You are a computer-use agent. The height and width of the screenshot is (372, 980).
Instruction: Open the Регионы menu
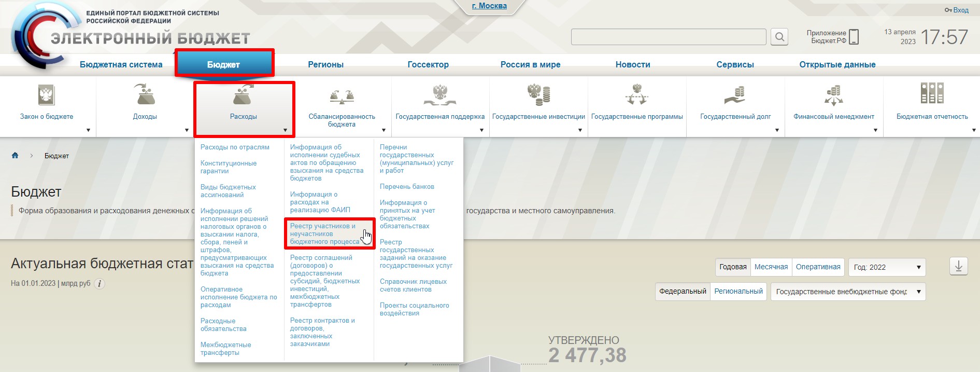coord(325,64)
